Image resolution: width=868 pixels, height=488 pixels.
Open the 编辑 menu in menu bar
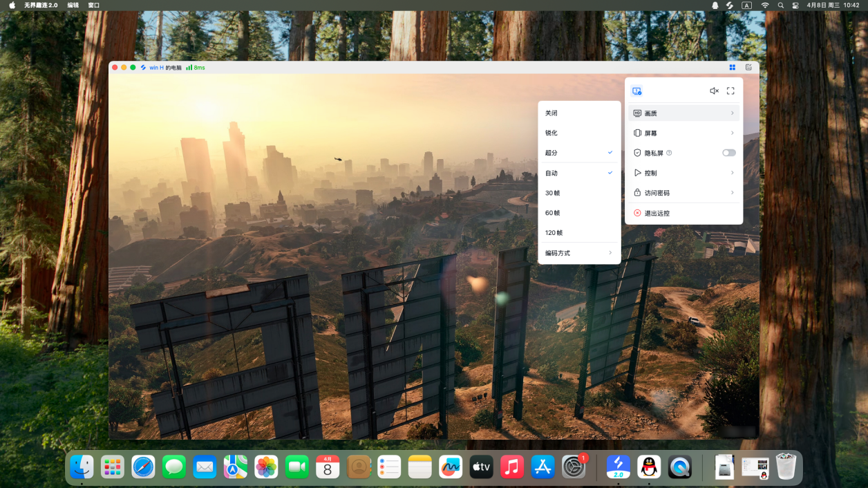(73, 5)
